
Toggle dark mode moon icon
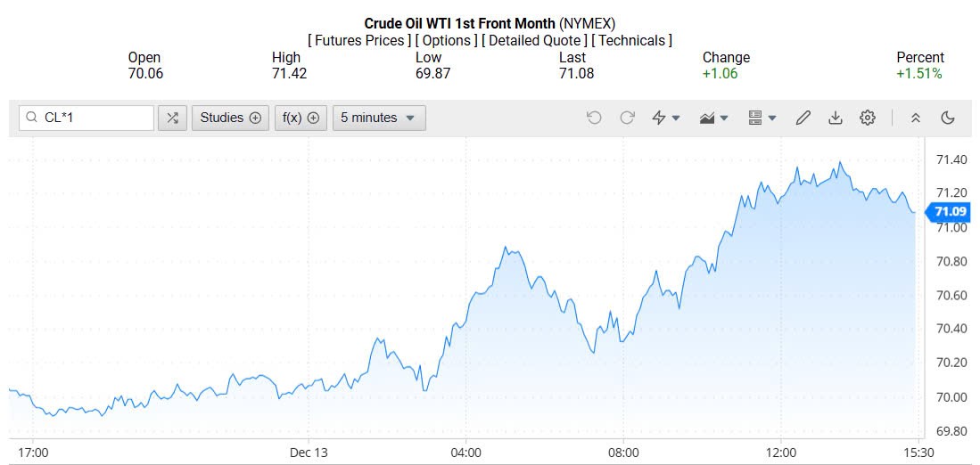coord(948,118)
